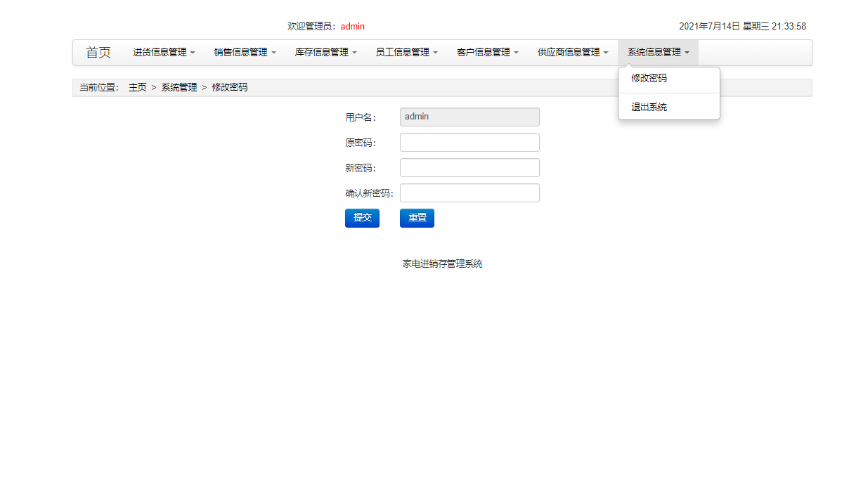Click the 原密码 input field
Screen dimensions: 868x501
tap(469, 142)
